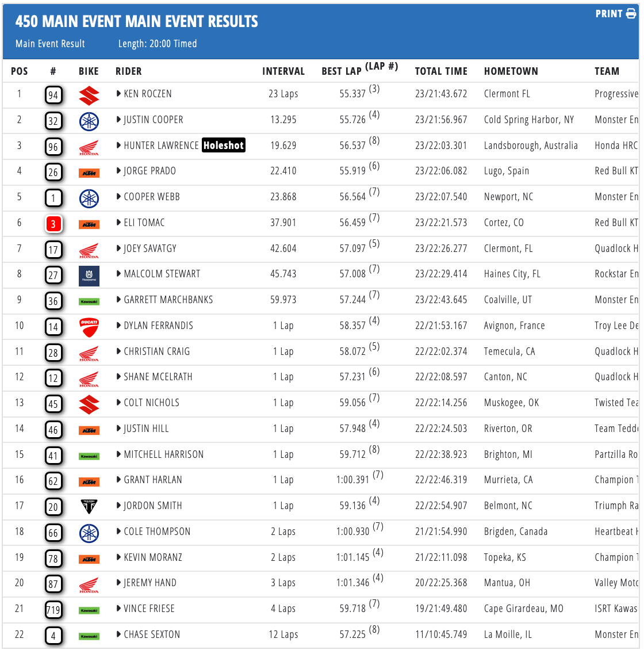Click Garrett Marchbanks's Kawasaki bike logo
Viewport: 644px width, 650px height.
tap(89, 301)
